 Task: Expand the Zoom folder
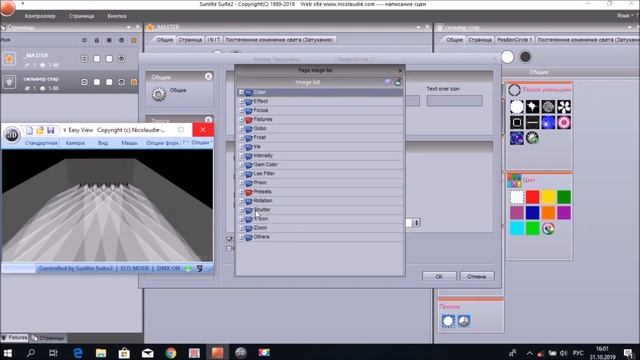coord(241,228)
